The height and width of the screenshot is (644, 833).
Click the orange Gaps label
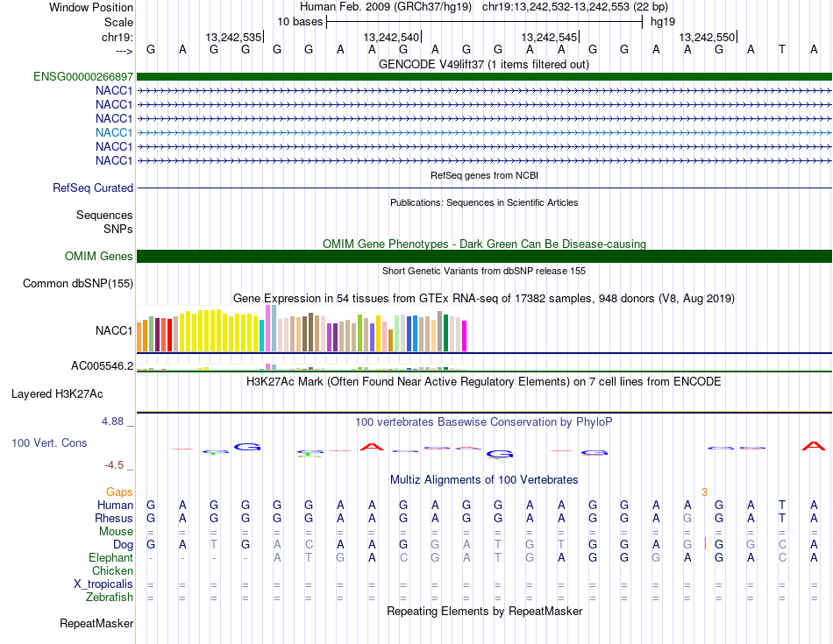[120, 492]
